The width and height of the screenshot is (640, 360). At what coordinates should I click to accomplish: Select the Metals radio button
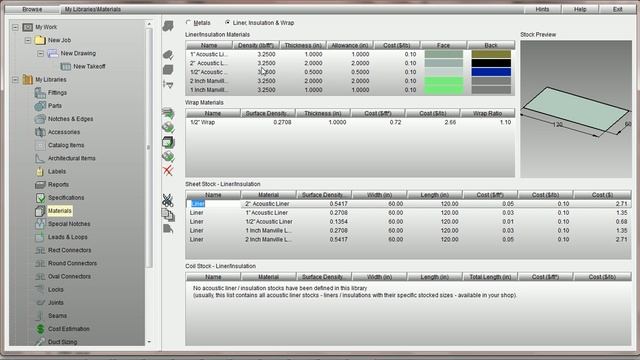(188, 22)
